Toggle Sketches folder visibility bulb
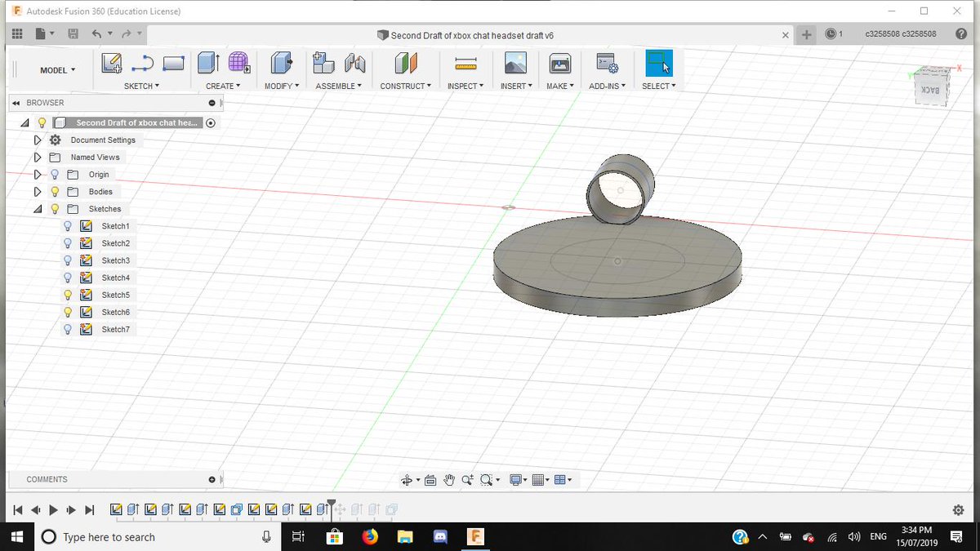The image size is (980, 551). click(55, 209)
